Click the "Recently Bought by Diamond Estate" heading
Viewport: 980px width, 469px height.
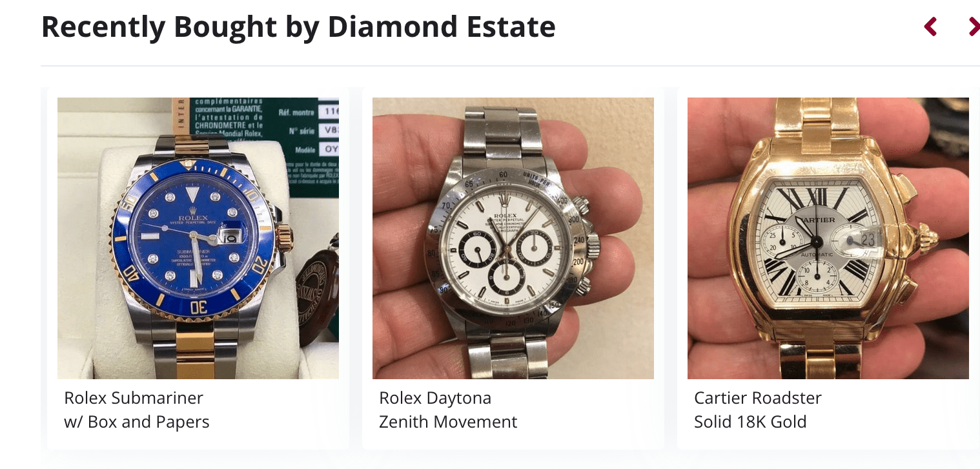pyautogui.click(x=298, y=27)
